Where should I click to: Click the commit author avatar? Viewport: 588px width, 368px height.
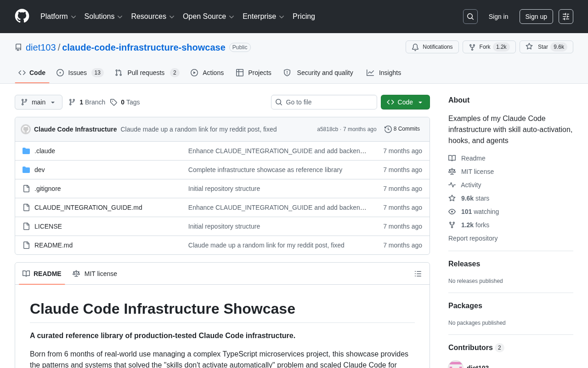coord(26,129)
